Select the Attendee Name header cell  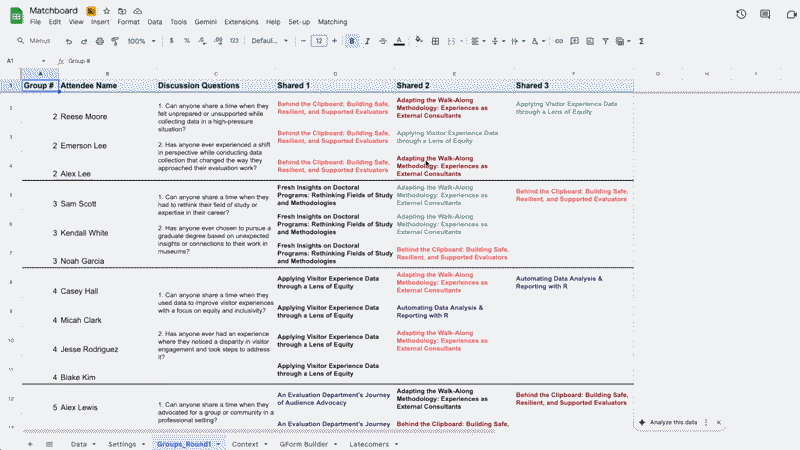click(x=107, y=86)
